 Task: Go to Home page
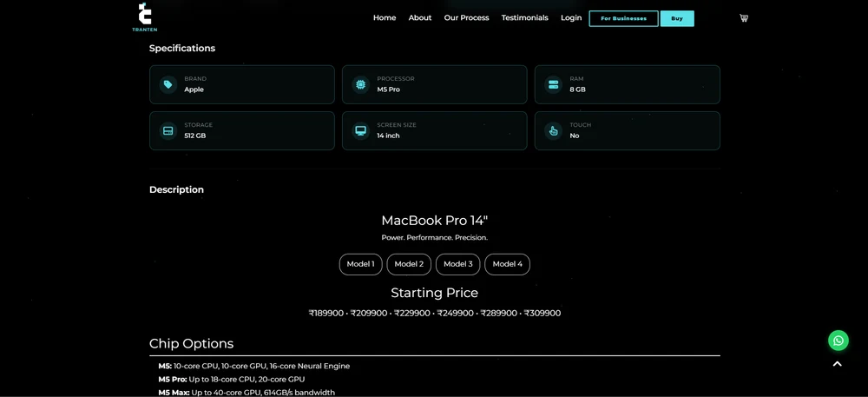(x=385, y=17)
